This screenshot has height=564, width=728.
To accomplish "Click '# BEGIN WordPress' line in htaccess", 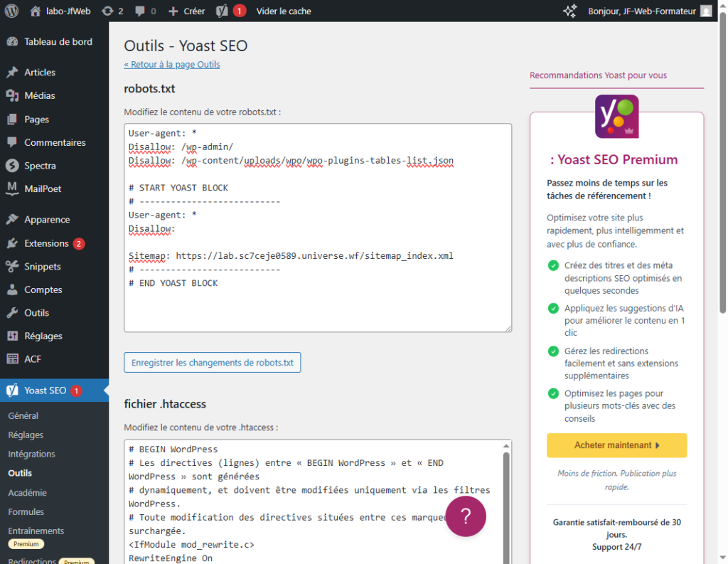I will click(x=173, y=449).
